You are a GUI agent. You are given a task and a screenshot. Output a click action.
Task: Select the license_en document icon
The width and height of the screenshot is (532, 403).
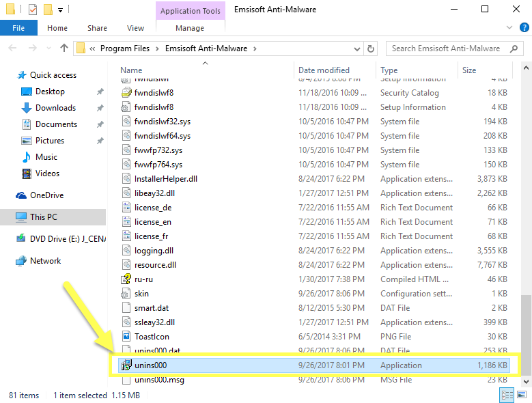tap(126, 221)
